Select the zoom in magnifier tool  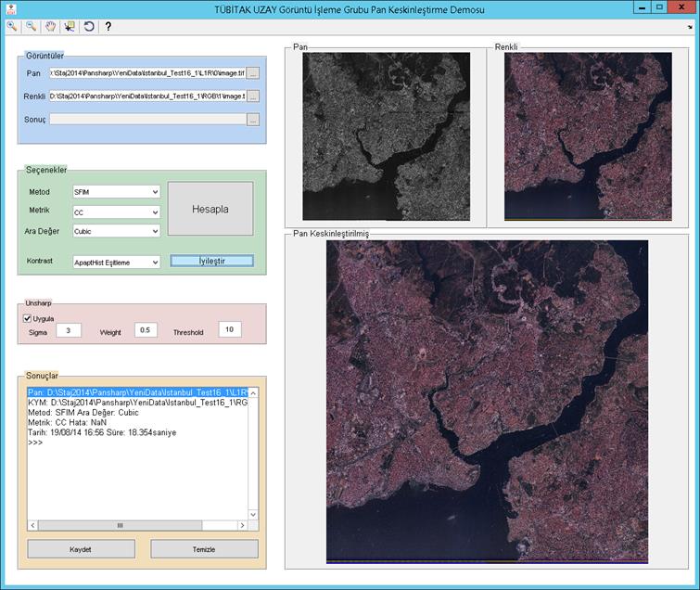pyautogui.click(x=12, y=26)
